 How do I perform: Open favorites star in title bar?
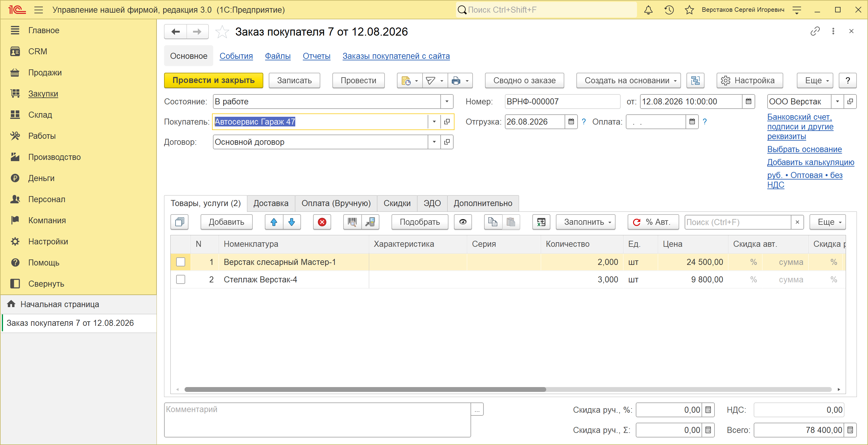click(689, 10)
